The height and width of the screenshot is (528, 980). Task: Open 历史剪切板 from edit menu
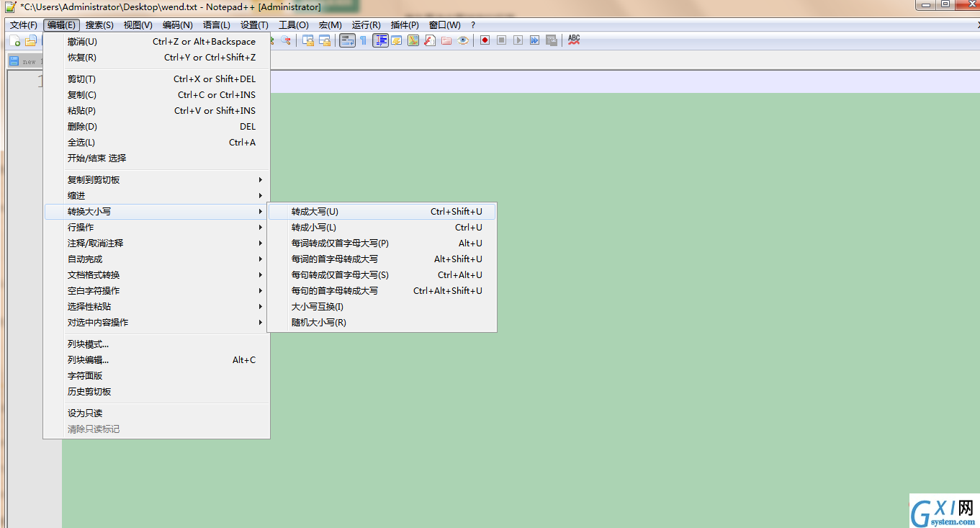[156, 392]
